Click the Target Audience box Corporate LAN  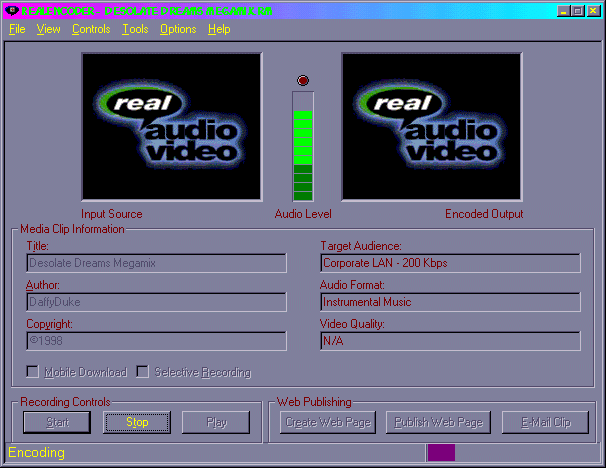click(450, 263)
